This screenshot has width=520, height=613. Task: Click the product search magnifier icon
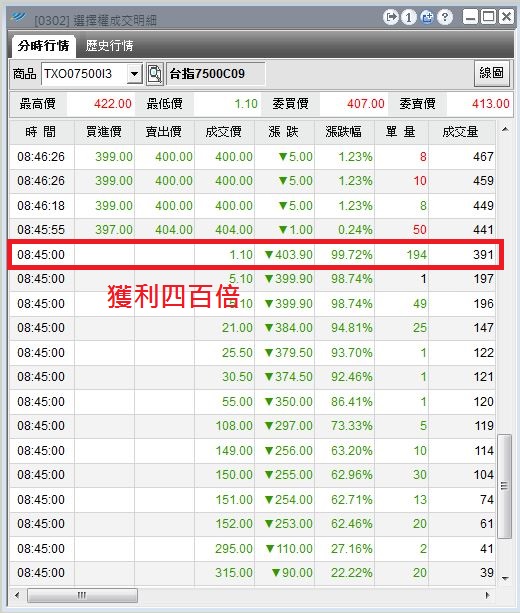[x=154, y=73]
